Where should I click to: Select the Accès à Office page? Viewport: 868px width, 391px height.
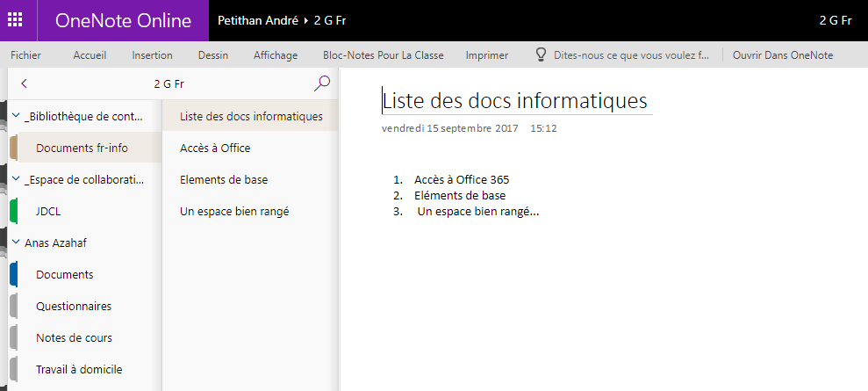[x=215, y=148]
